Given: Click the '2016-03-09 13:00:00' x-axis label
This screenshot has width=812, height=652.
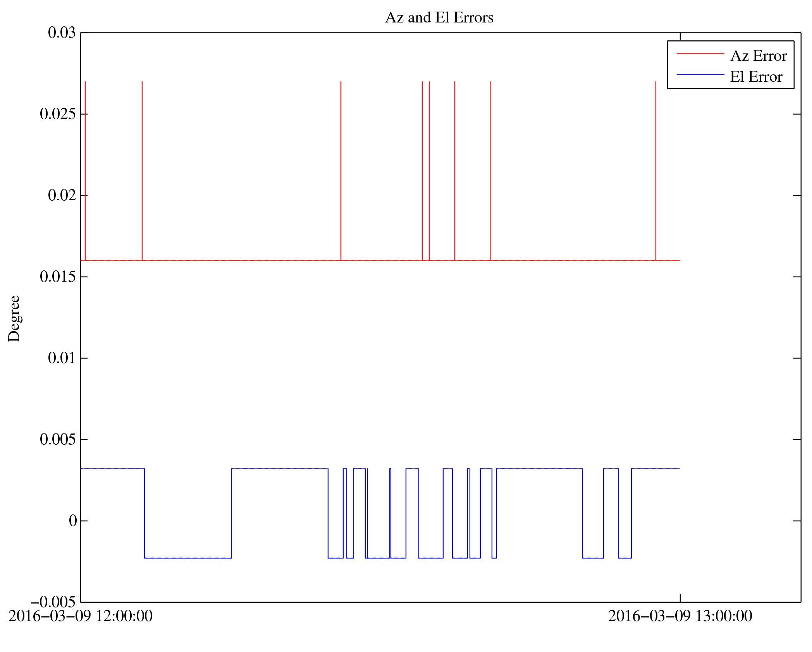Looking at the screenshot, I should click(680, 616).
